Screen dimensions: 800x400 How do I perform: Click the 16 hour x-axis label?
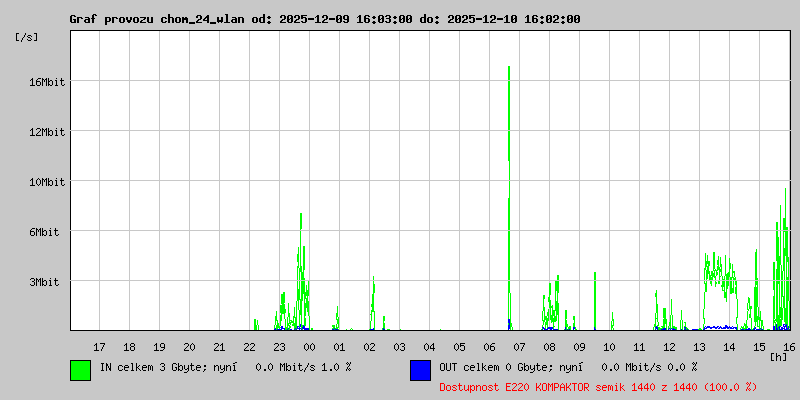[788, 347]
